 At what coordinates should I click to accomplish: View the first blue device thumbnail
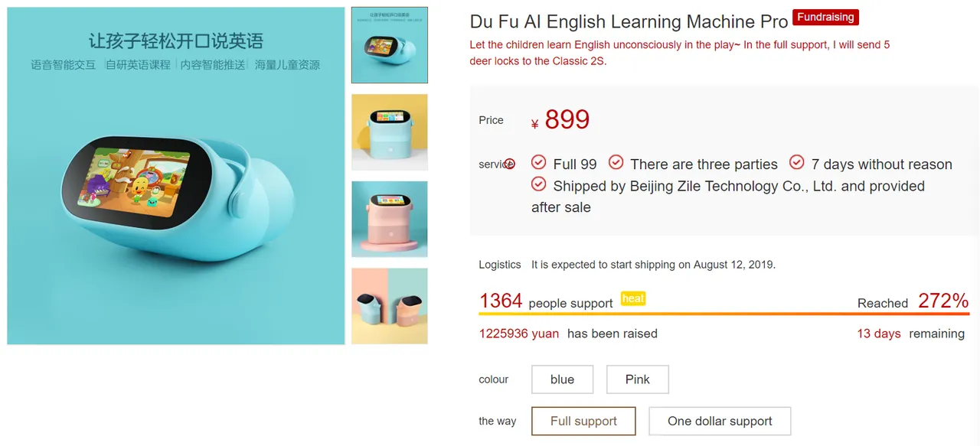(x=390, y=45)
